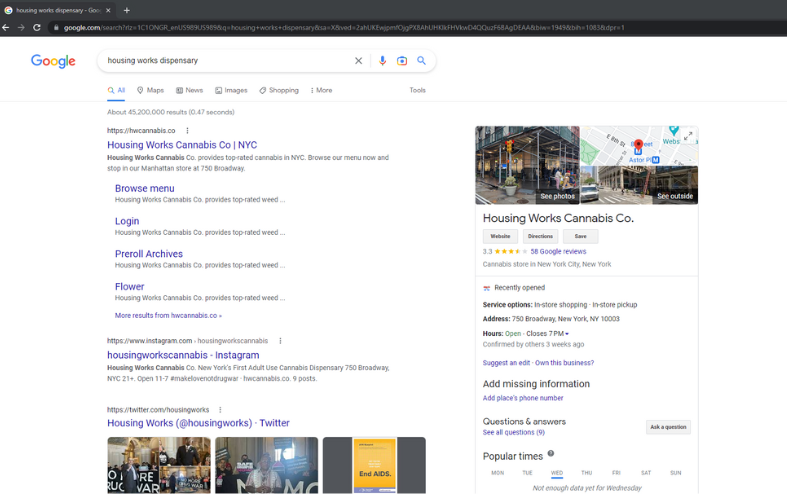Click the Google logo
787x494 pixels.
(53, 61)
